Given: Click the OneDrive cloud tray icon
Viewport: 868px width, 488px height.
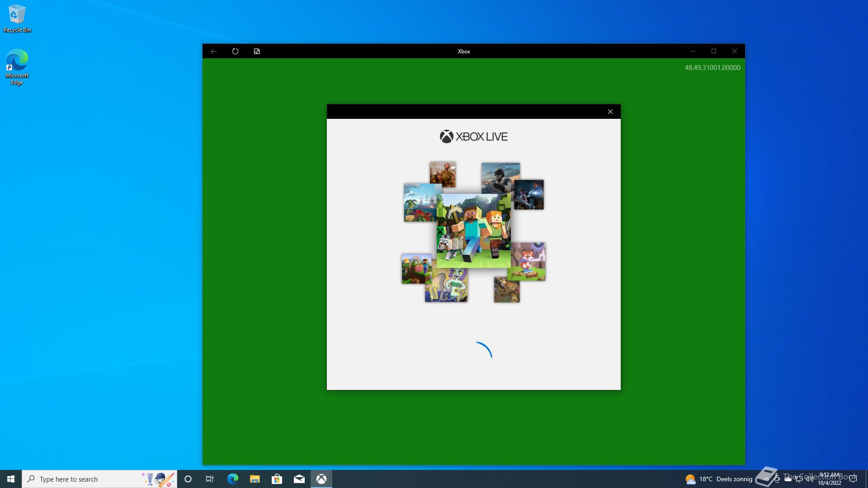Looking at the screenshot, I should point(788,479).
